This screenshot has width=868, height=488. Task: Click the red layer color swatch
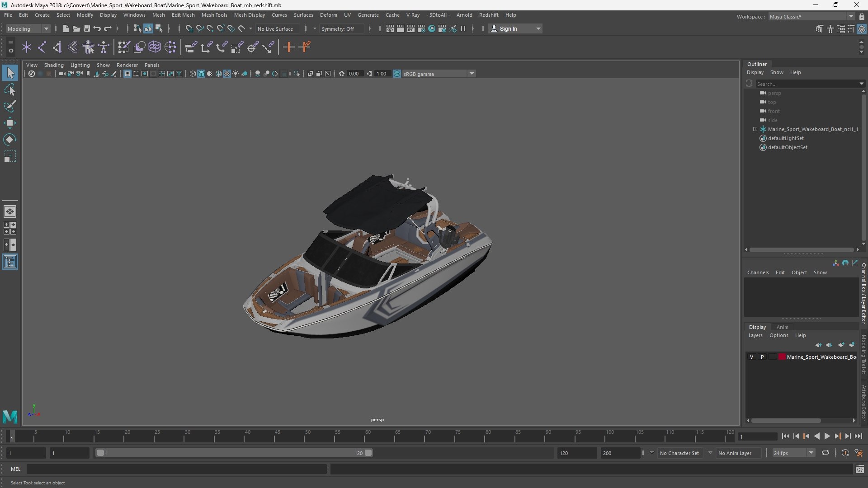[782, 357]
